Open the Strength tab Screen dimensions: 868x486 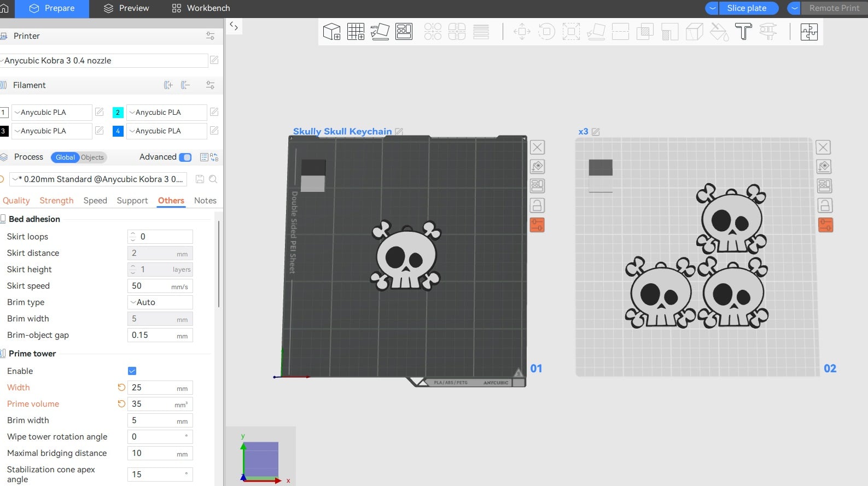[56, 201]
